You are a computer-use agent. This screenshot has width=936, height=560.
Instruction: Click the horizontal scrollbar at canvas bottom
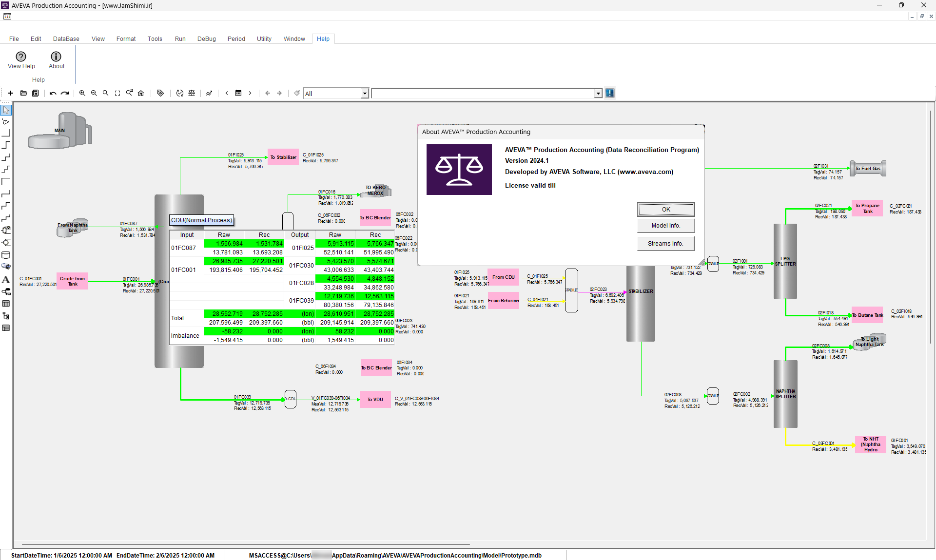click(246, 544)
